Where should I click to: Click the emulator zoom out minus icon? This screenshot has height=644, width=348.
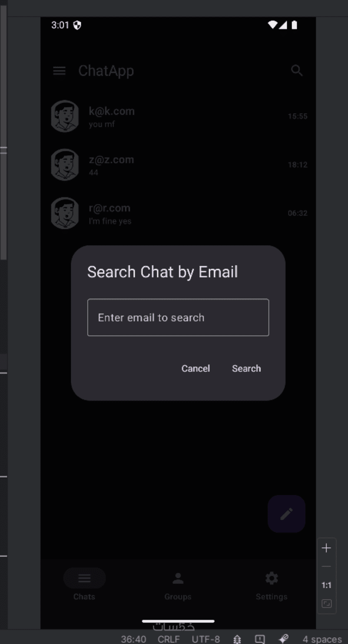pyautogui.click(x=326, y=566)
